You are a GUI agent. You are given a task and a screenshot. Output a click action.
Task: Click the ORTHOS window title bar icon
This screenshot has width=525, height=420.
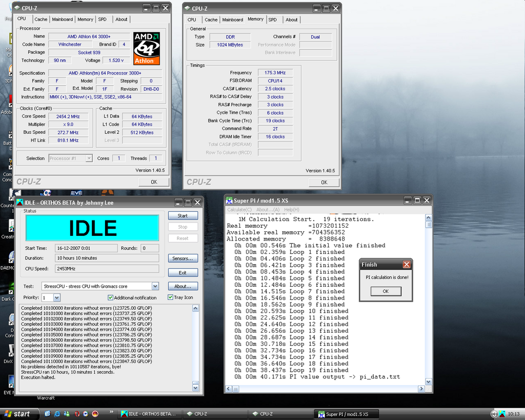20,203
